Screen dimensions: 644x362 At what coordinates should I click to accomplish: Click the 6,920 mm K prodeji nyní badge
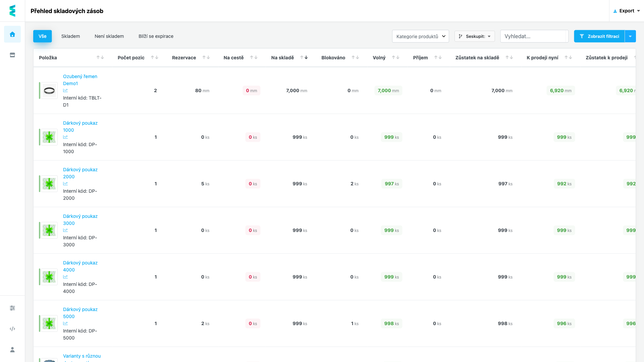(x=561, y=90)
